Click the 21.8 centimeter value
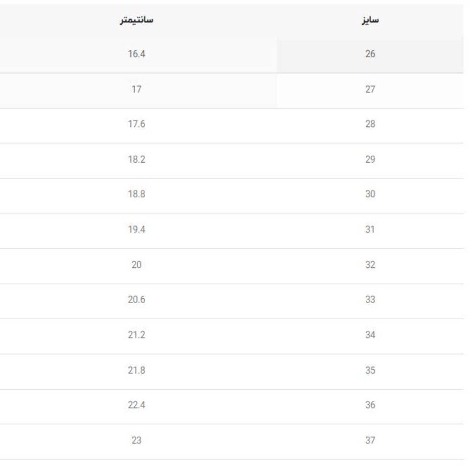This screenshot has height=476, width=476. click(x=137, y=370)
